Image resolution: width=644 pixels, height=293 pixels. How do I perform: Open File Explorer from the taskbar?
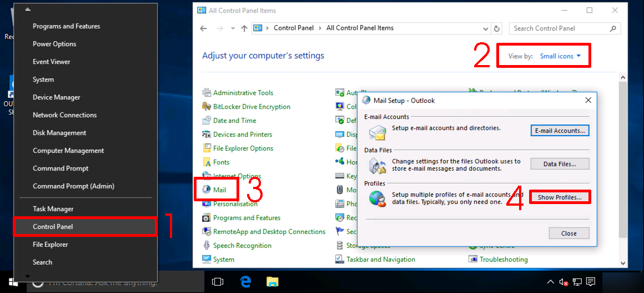coord(272,282)
